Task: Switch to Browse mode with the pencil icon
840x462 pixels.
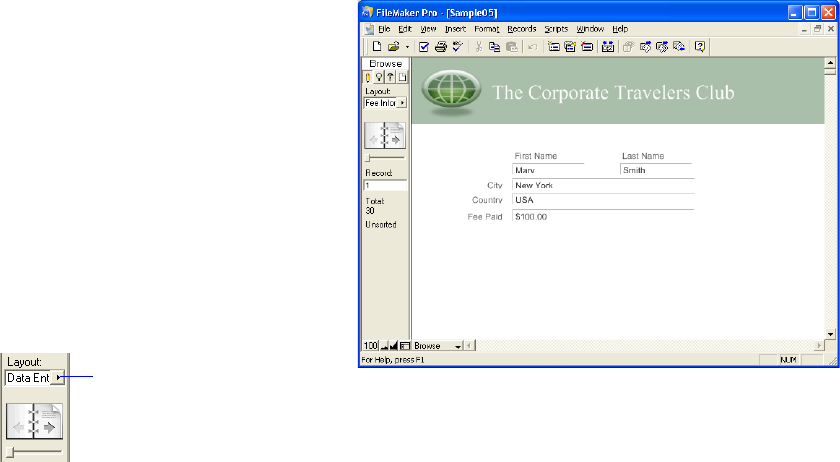Action: (368, 77)
